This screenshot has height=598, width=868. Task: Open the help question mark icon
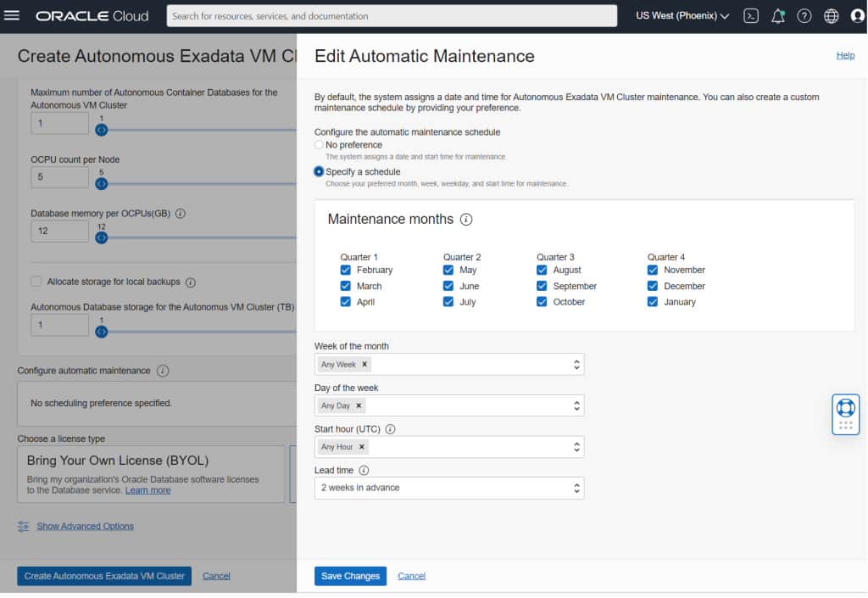(x=804, y=15)
